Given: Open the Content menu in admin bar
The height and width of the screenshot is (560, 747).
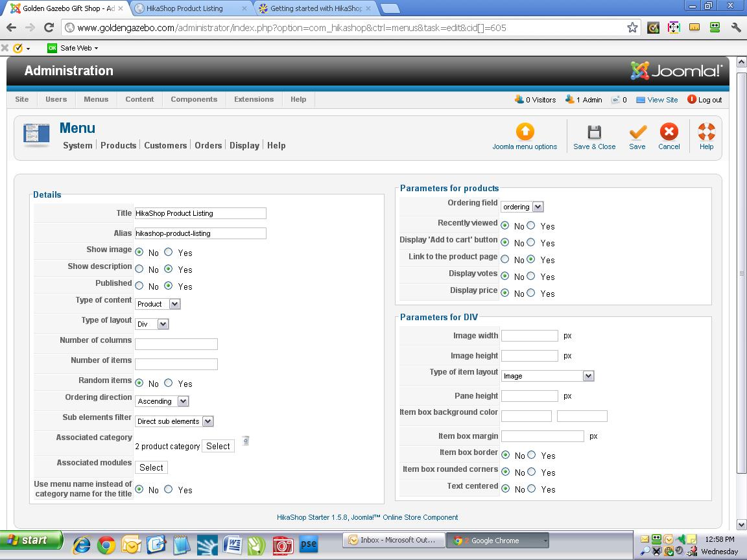Looking at the screenshot, I should tap(139, 99).
